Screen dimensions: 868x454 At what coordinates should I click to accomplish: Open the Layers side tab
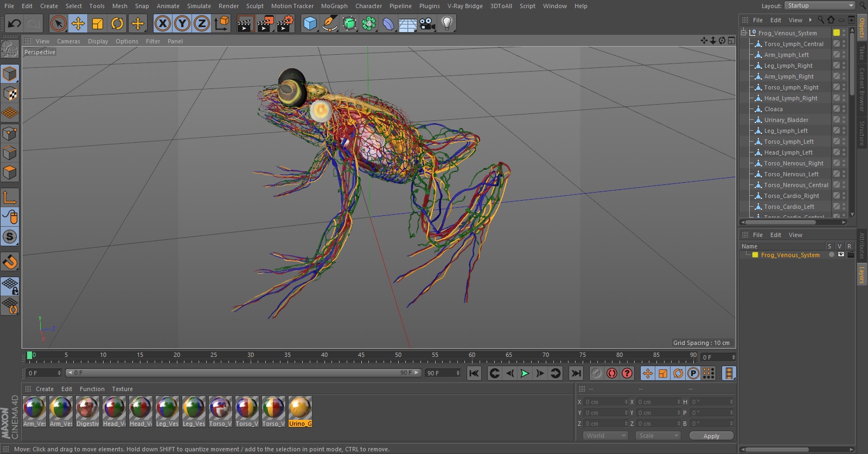pyautogui.click(x=862, y=275)
